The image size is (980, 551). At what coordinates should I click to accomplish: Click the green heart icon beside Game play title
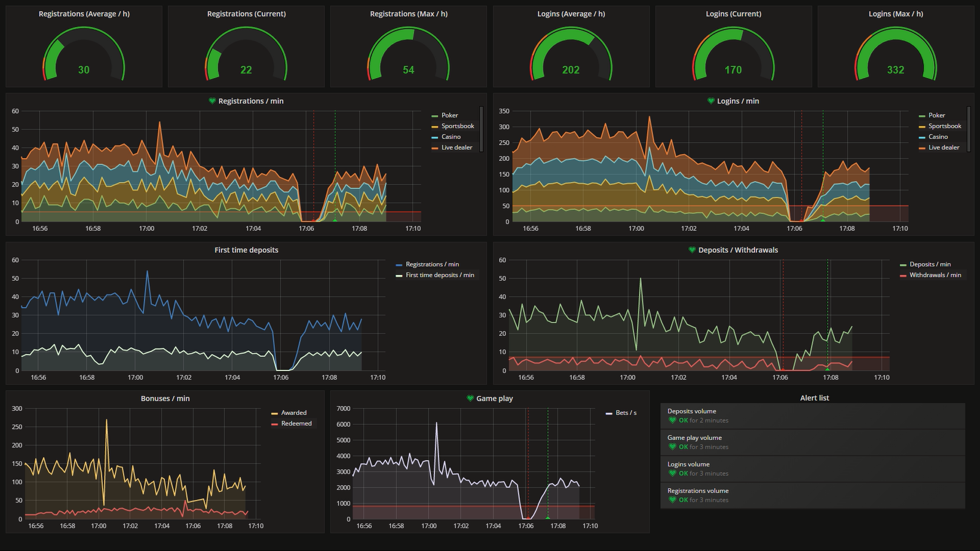point(470,399)
